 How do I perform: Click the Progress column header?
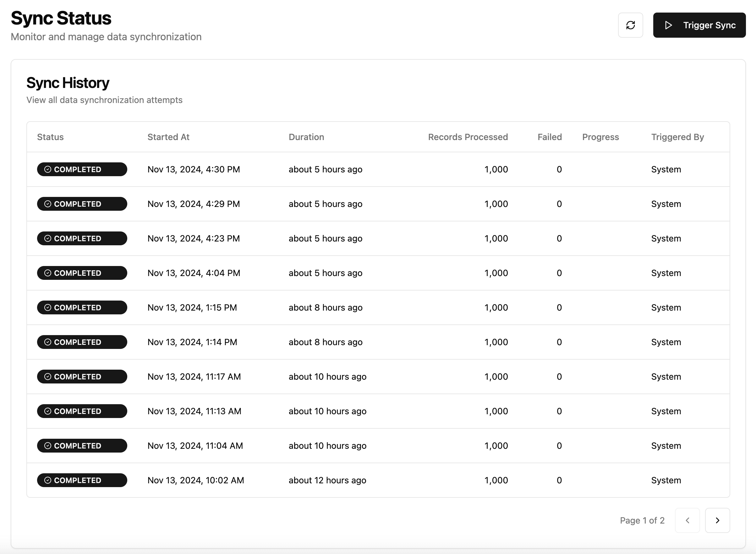coord(600,137)
